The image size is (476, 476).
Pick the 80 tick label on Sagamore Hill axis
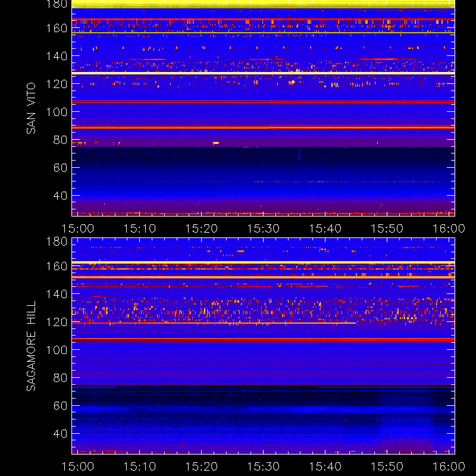61,378
